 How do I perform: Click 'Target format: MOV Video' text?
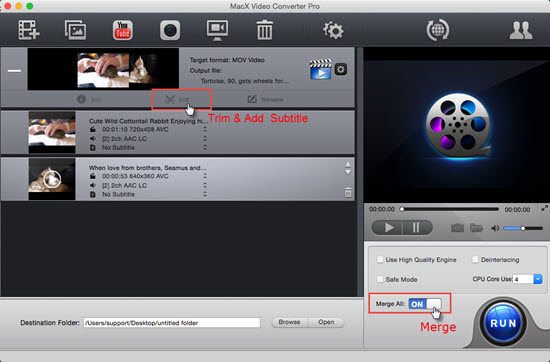[x=227, y=60]
